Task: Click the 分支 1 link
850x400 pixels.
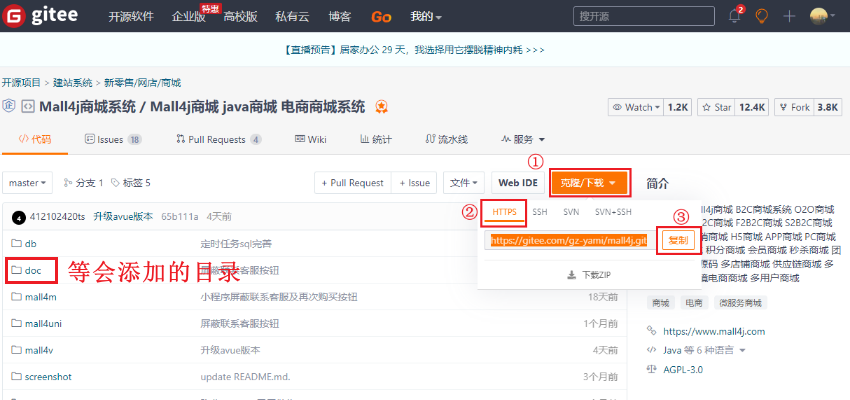Action: point(83,183)
